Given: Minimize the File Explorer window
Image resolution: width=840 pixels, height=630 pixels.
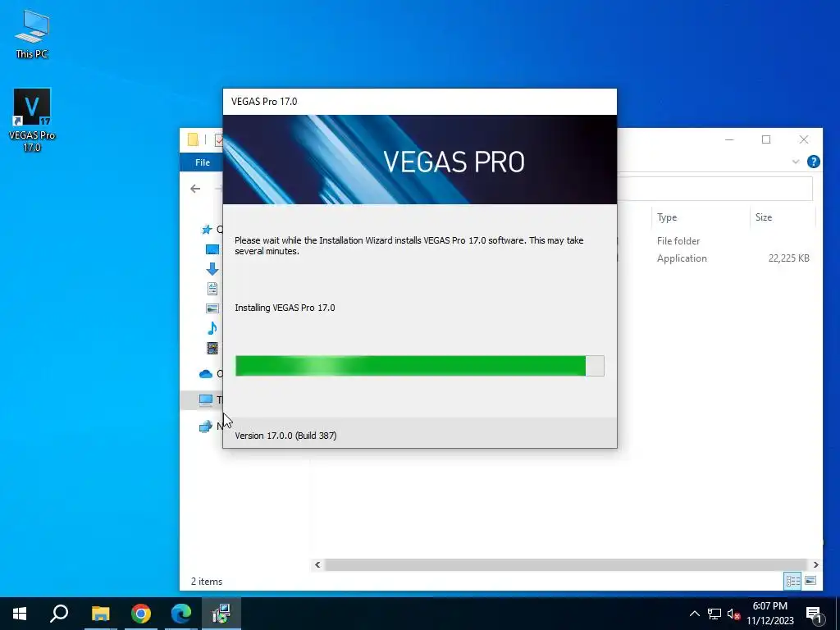Looking at the screenshot, I should [x=729, y=139].
